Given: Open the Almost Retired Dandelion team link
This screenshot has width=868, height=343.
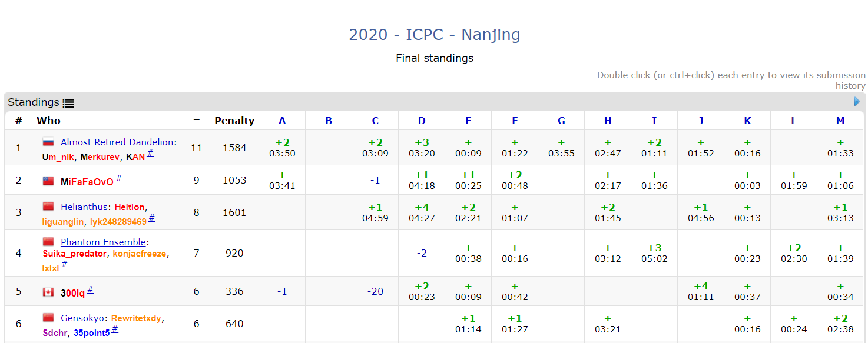Looking at the screenshot, I should 117,142.
